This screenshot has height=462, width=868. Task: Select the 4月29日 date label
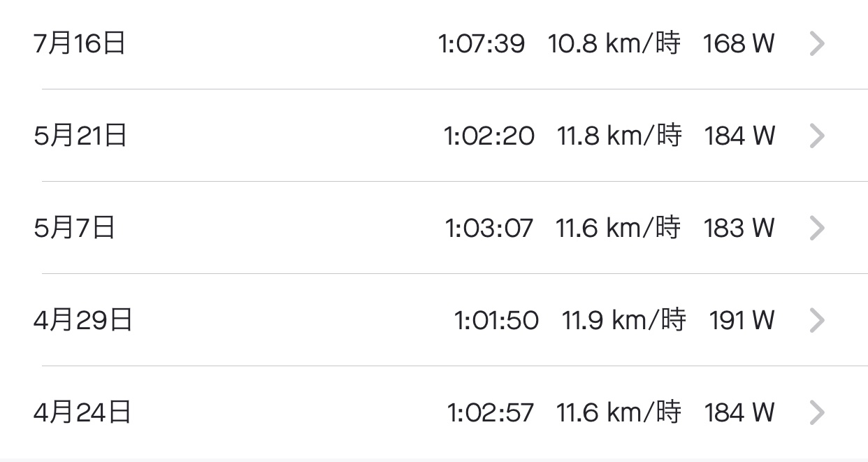(x=83, y=320)
